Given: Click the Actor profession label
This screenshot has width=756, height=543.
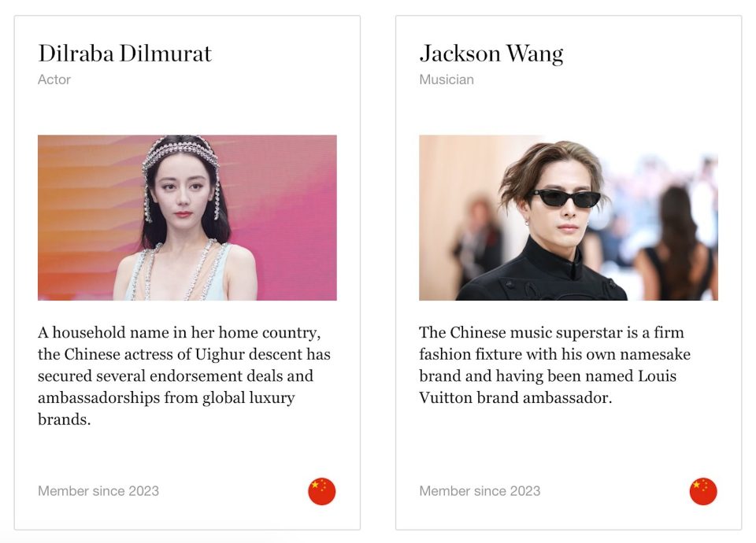Looking at the screenshot, I should pyautogui.click(x=54, y=79).
